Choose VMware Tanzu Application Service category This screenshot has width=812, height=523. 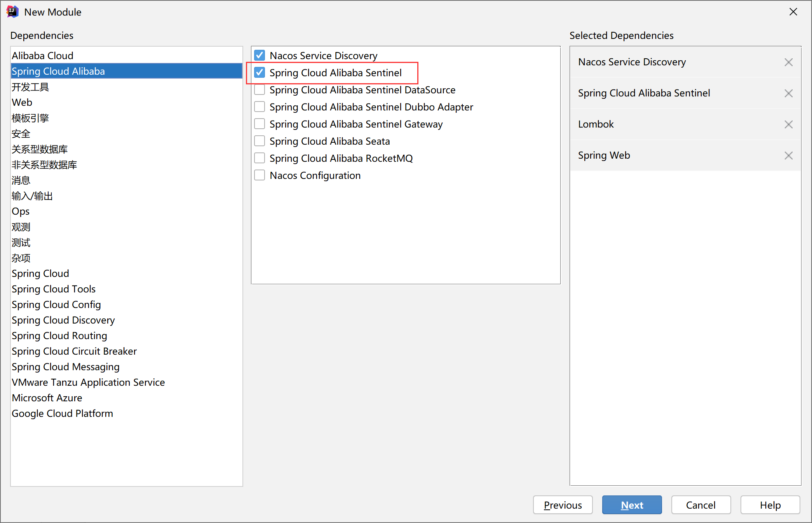click(126, 382)
